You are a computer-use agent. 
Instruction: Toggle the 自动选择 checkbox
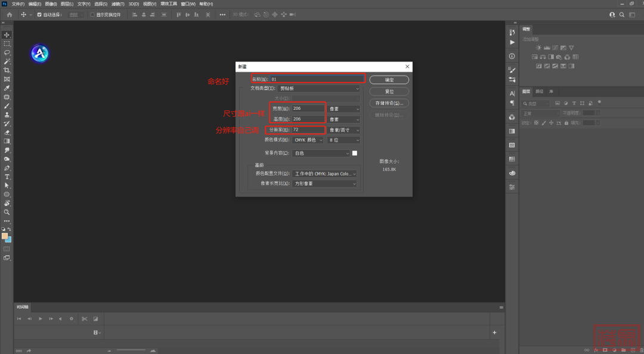pos(39,14)
